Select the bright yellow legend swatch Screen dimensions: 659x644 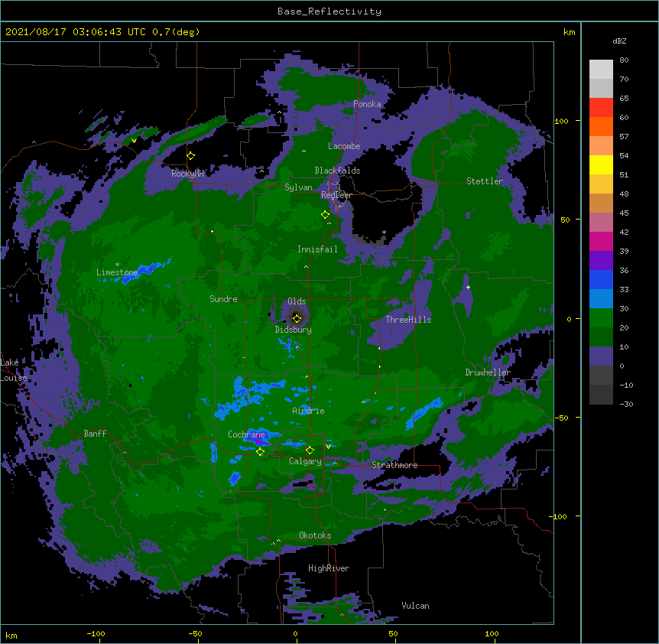point(601,164)
